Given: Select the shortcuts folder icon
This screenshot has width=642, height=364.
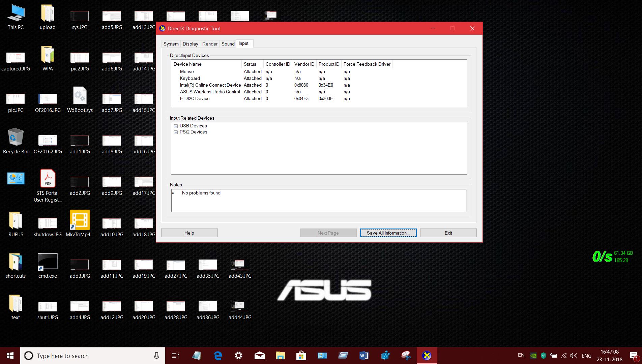Looking at the screenshot, I should coord(16,266).
